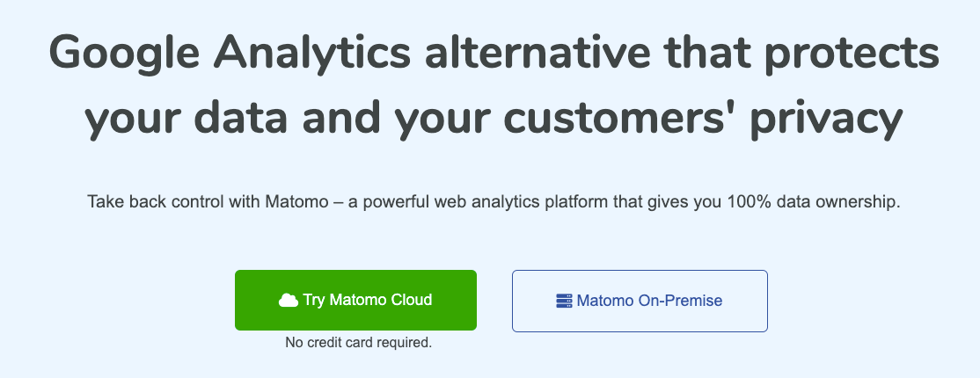980x378 pixels.
Task: Click the "Cloud" word on green button
Action: (411, 300)
